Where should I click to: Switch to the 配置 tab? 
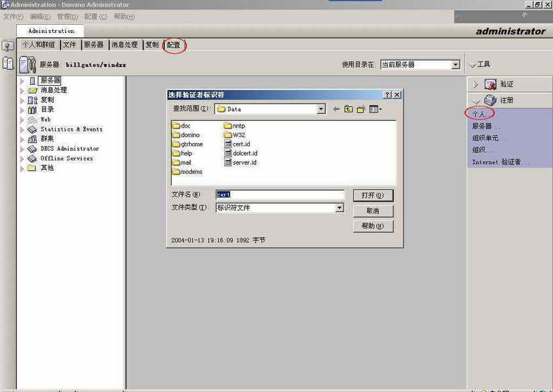coord(174,45)
